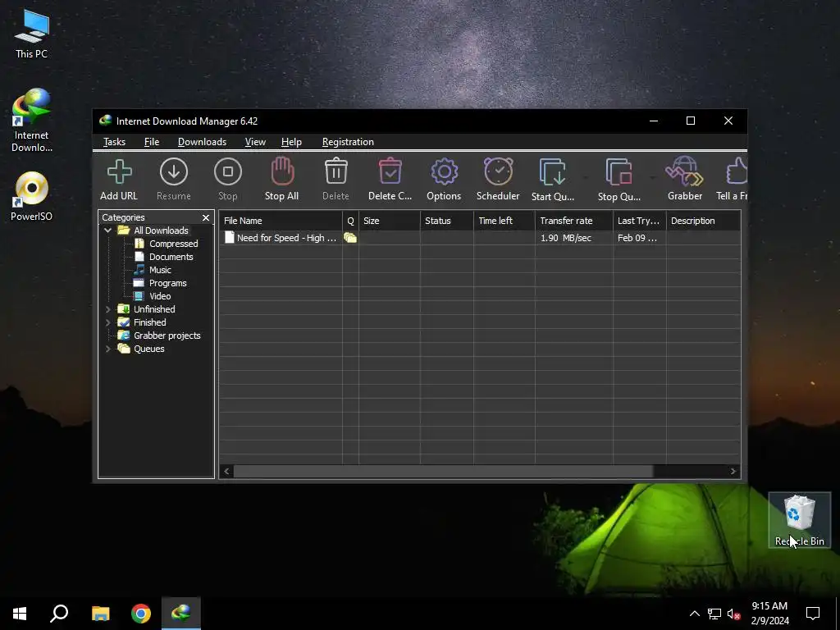The height and width of the screenshot is (630, 840).
Task: Select the Recycle Bin desktop icon
Action: [799, 520]
